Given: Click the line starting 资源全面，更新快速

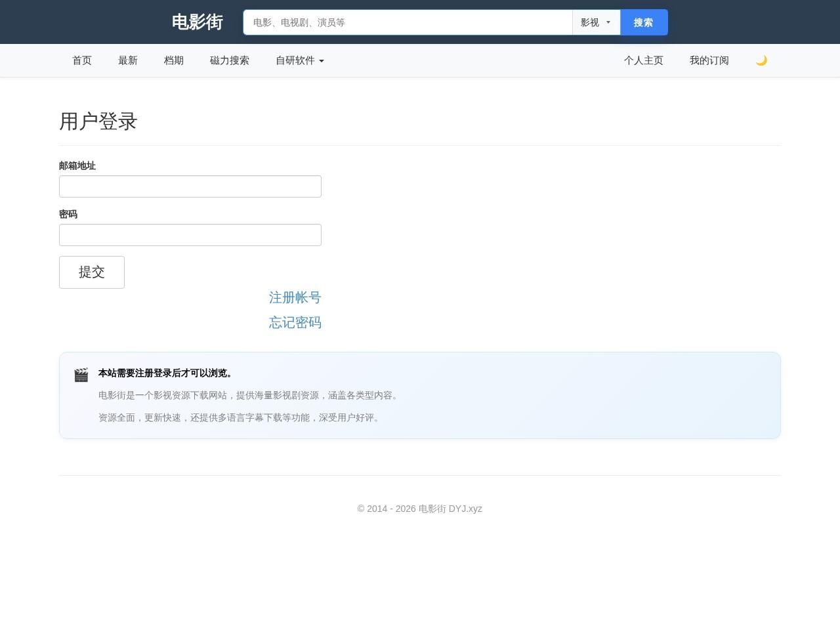Looking at the screenshot, I should 241,417.
